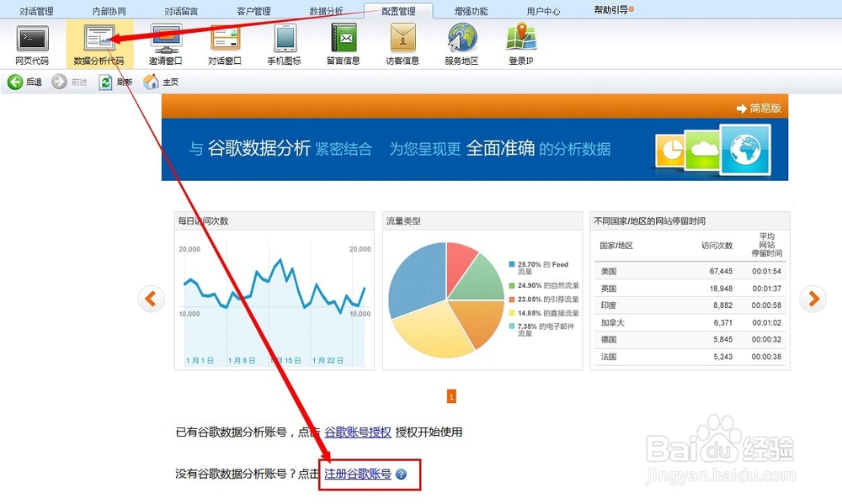
Task: Open the 登录IP map icon
Action: click(x=521, y=45)
